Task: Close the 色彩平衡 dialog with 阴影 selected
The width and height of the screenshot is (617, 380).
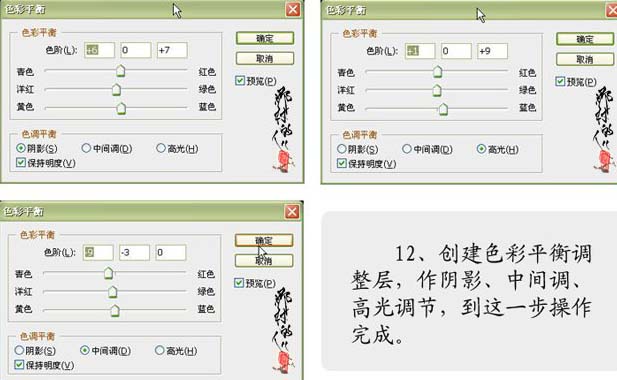Action: click(x=293, y=9)
